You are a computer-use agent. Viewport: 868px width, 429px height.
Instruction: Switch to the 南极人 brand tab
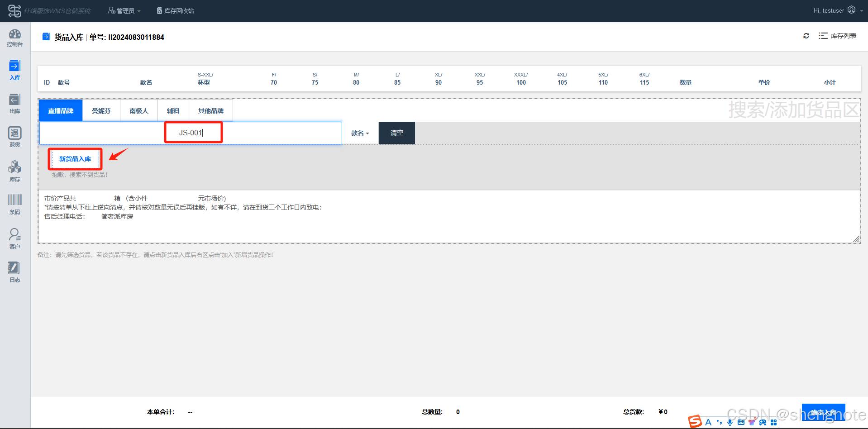pyautogui.click(x=138, y=111)
